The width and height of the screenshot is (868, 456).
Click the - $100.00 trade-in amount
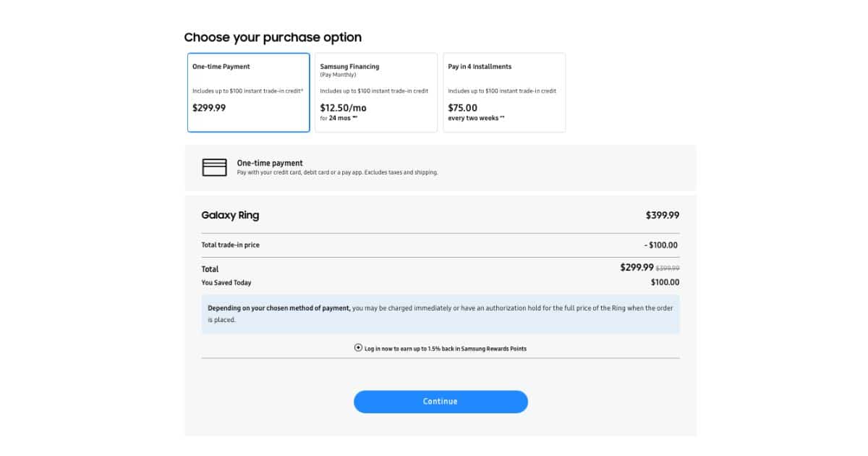(x=661, y=245)
